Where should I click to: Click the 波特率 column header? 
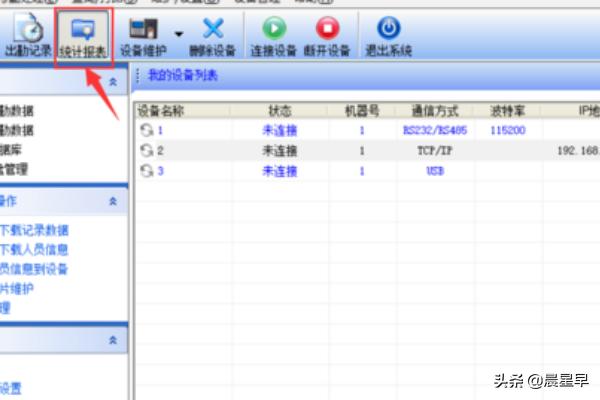(509, 111)
